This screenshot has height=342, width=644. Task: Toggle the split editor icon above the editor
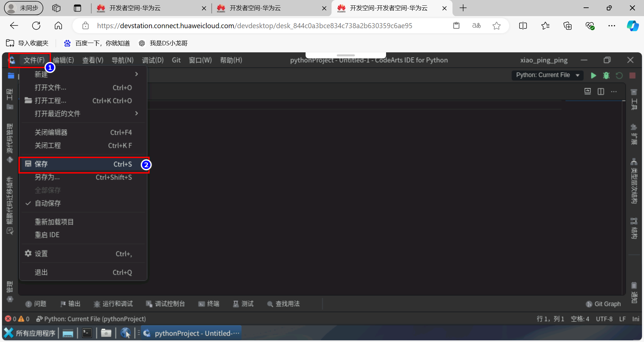click(601, 91)
